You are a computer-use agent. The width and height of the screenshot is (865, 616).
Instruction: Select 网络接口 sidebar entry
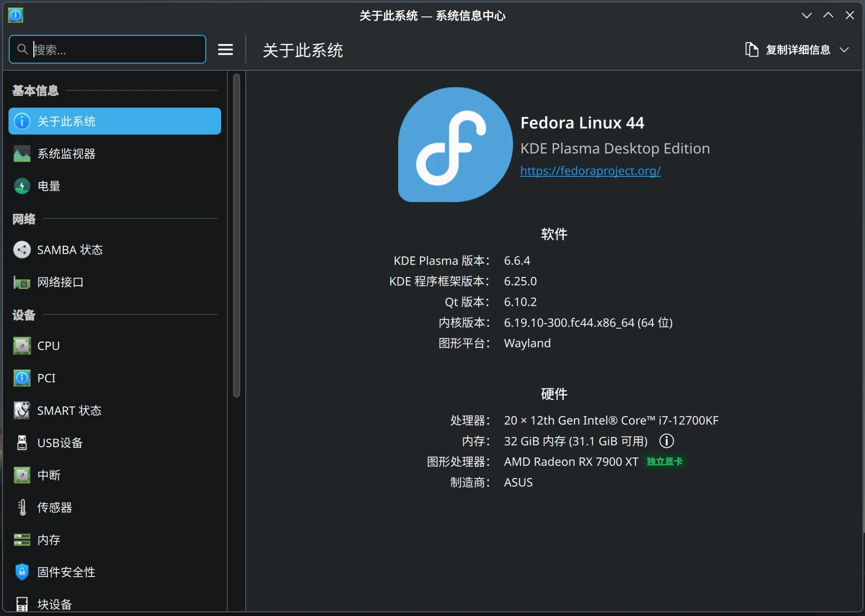pos(114,282)
